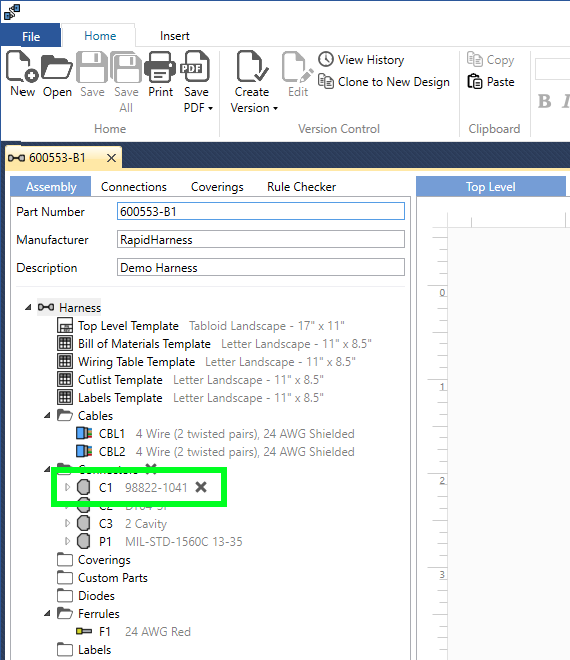Click the Custom Parts folder icon
The width and height of the screenshot is (570, 660).
click(65, 577)
